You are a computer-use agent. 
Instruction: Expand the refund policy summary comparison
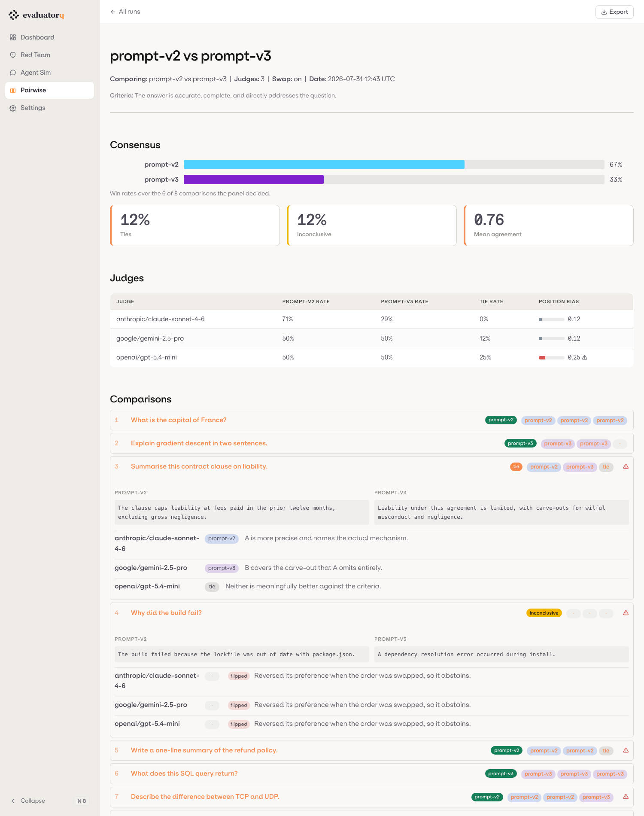[372, 750]
